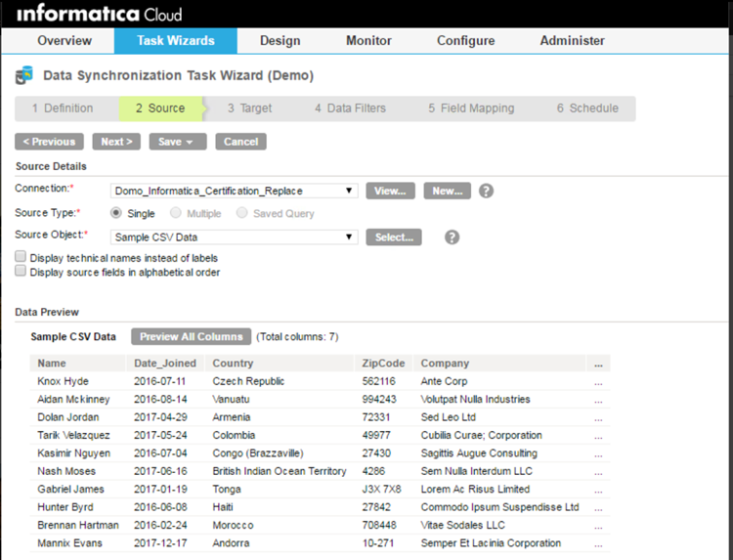This screenshot has height=560, width=733.
Task: Click the 2017-04-29 date cell
Action: tap(160, 417)
